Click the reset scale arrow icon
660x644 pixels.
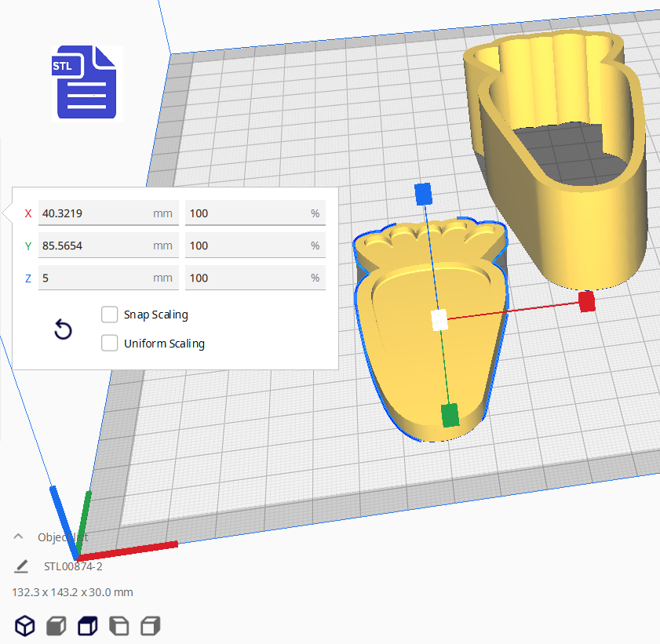[x=63, y=329]
